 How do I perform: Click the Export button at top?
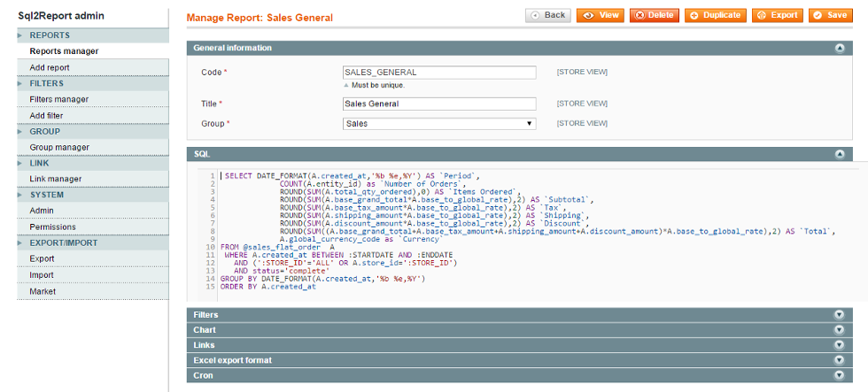pyautogui.click(x=778, y=15)
